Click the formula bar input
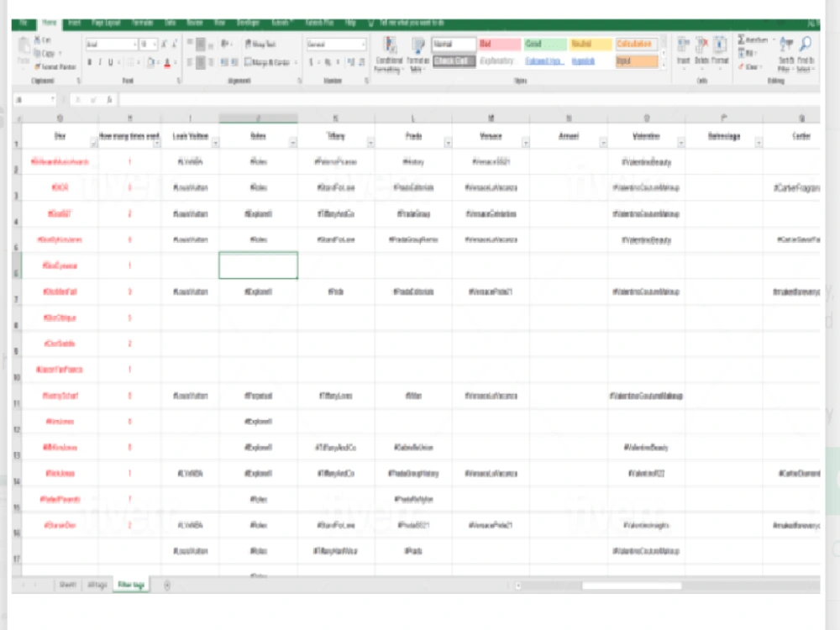The image size is (840, 630). click(469, 100)
